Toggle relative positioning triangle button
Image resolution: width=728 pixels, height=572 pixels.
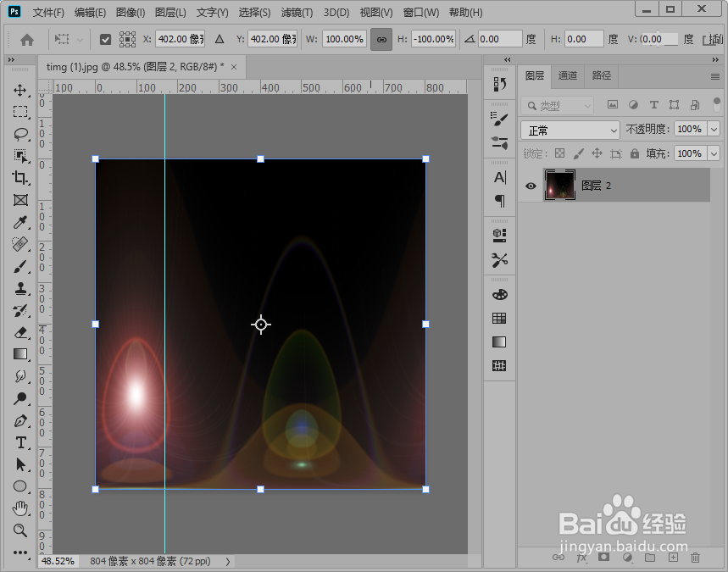[220, 40]
